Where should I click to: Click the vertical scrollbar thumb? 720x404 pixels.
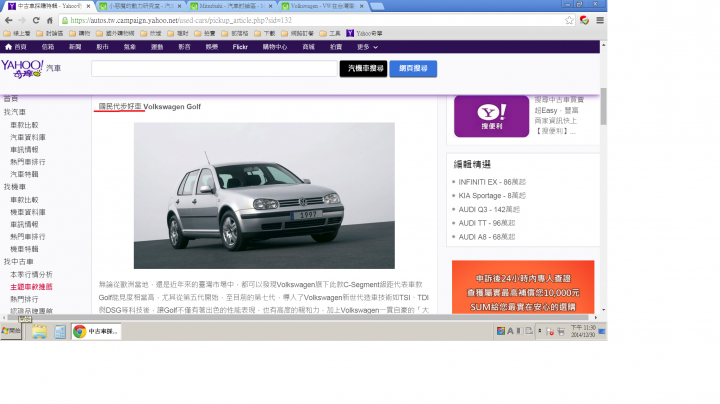pos(603,106)
